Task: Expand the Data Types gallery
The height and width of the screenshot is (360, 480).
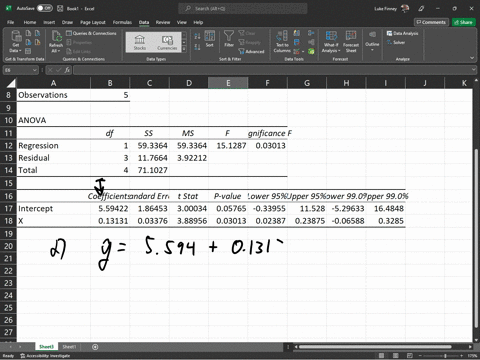Action: (184, 49)
